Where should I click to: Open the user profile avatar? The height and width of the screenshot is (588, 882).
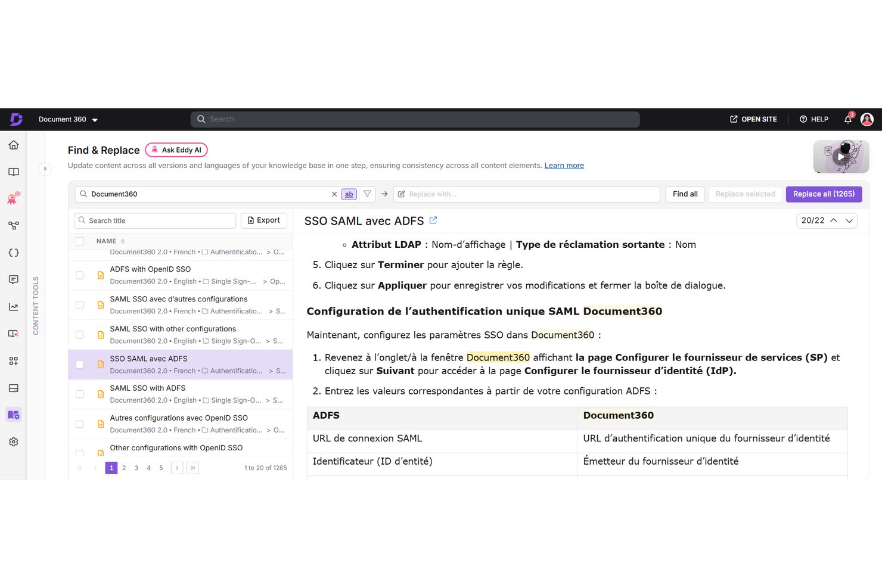pos(867,119)
